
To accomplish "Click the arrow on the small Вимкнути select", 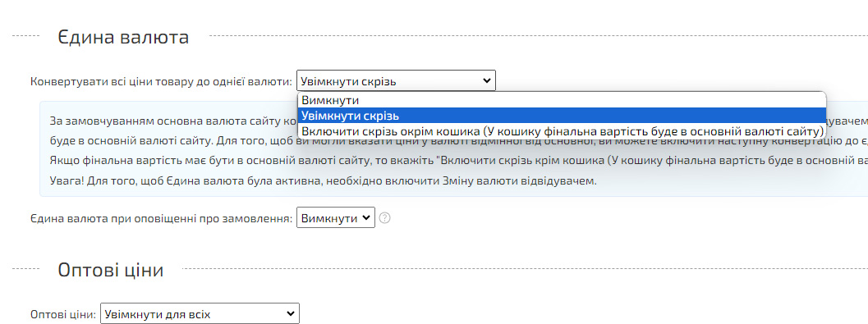I will (x=365, y=218).
